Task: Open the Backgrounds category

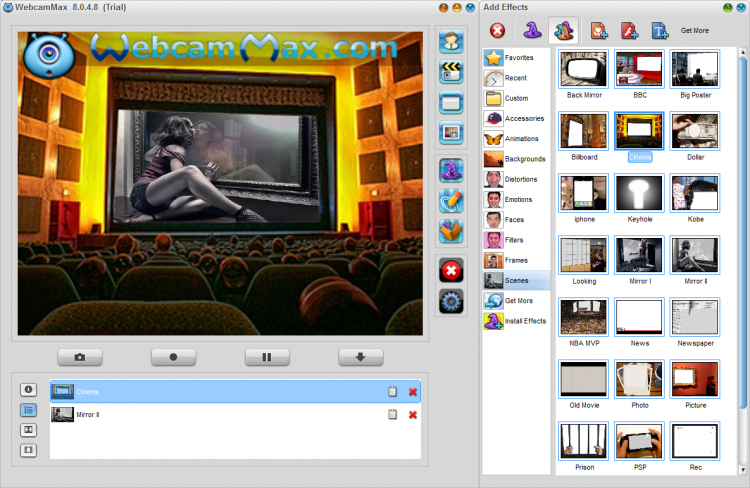Action: 516,159
